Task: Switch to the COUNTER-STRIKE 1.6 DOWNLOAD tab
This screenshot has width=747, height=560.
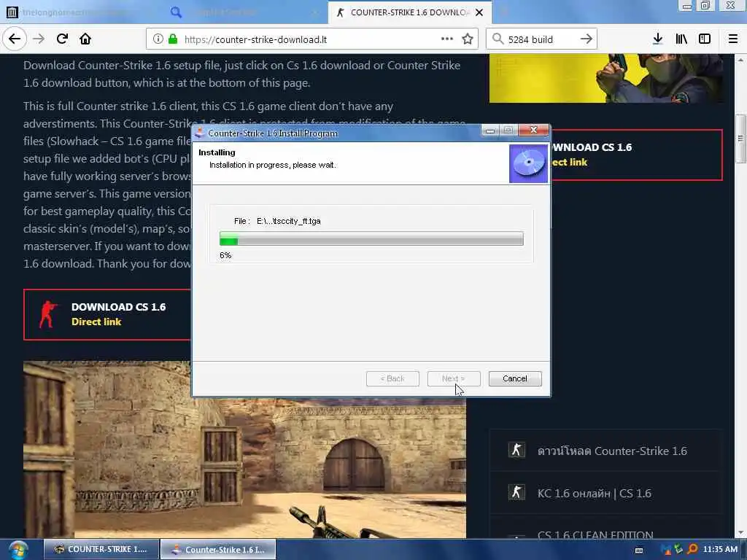Action: (x=410, y=12)
